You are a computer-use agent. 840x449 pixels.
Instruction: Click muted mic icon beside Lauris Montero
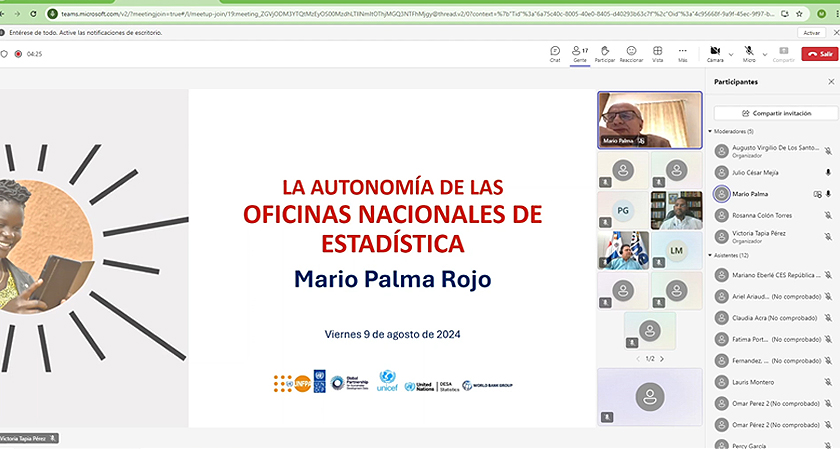coord(828,382)
